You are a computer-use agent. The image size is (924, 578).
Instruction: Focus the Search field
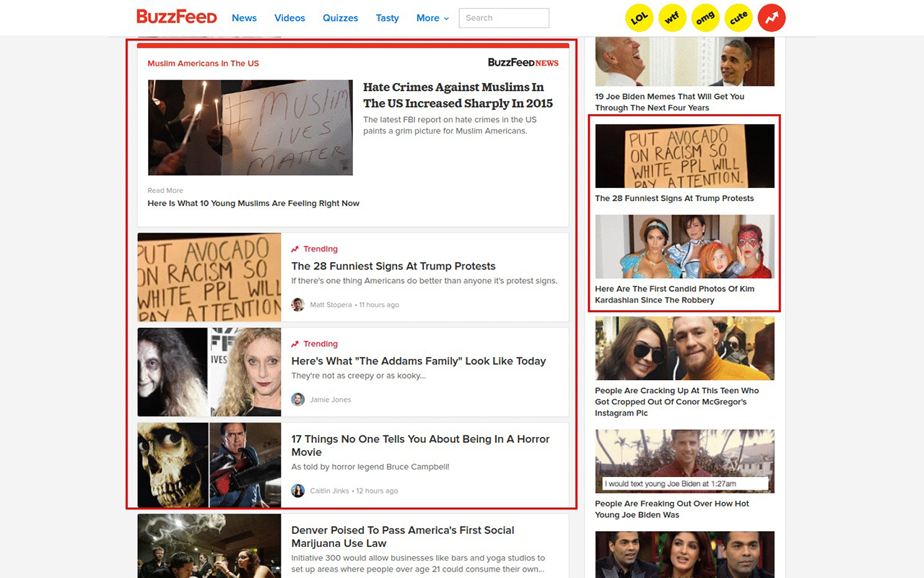click(x=504, y=18)
